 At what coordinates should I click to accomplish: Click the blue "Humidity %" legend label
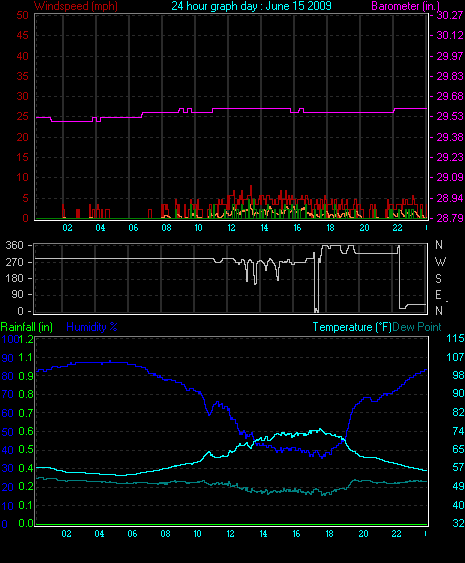[x=92, y=327]
